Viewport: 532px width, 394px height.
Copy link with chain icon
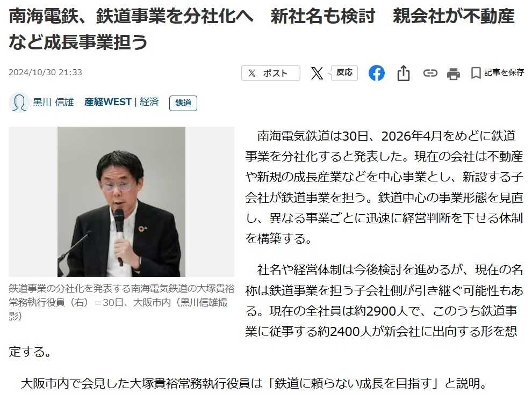point(430,73)
